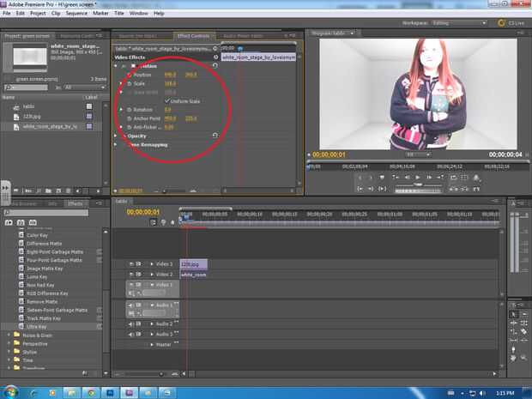This screenshot has width=532, height=399.
Task: Toggle Video 3 track output eye
Action: pyautogui.click(x=131, y=263)
